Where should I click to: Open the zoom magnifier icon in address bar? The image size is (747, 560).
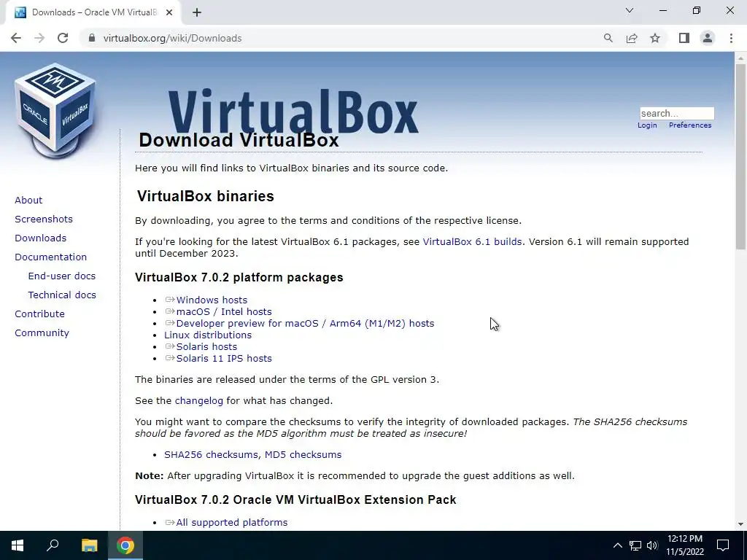click(608, 38)
